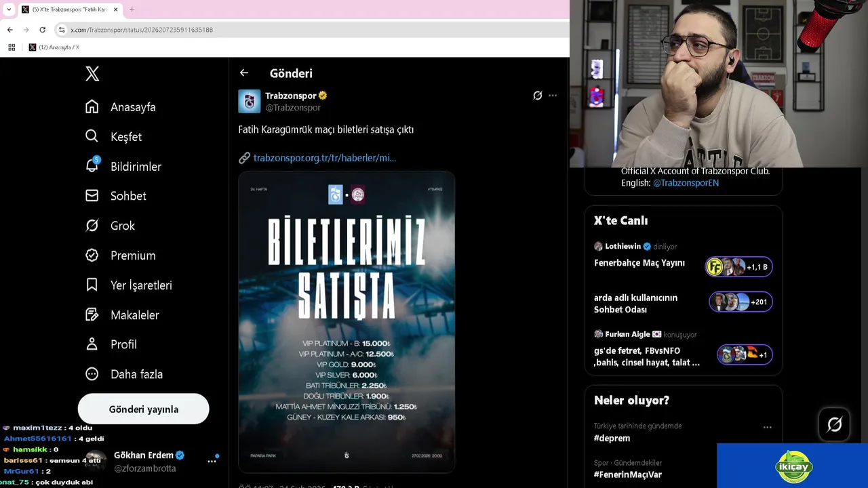Click browser back arrow
This screenshot has height=488, width=868.
[9, 30]
